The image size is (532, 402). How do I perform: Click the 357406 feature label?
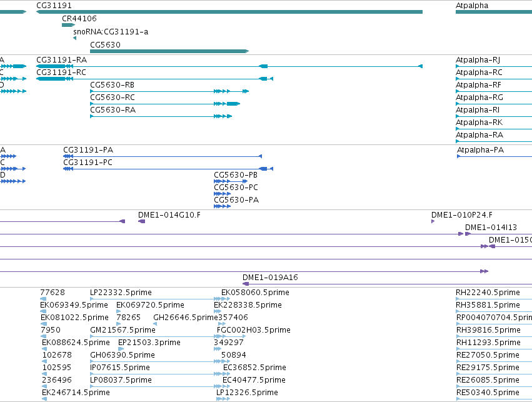pos(233,318)
